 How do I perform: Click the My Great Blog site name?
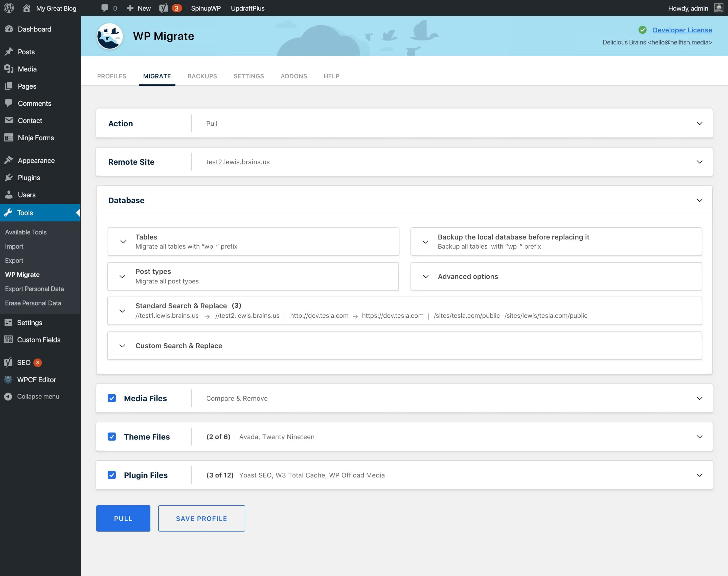56,8
